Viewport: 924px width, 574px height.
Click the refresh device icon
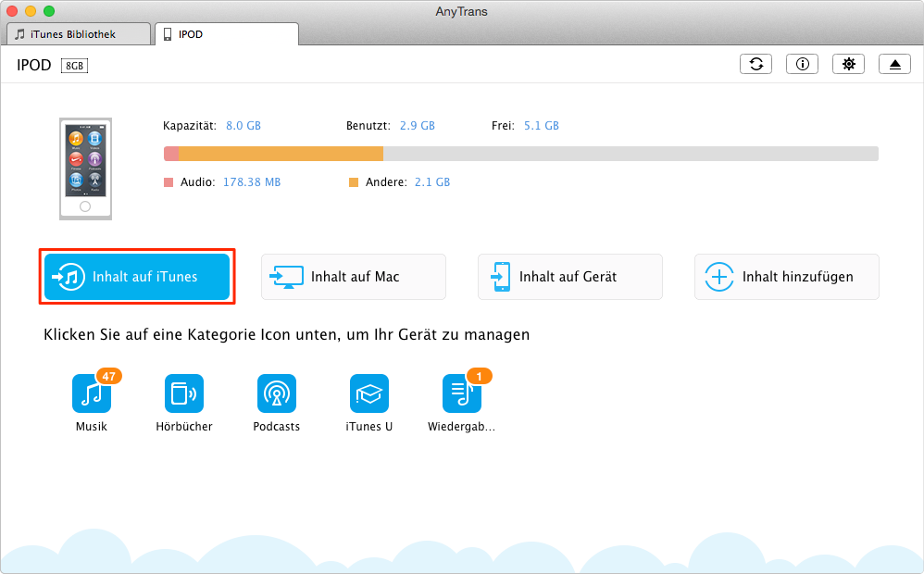(756, 64)
